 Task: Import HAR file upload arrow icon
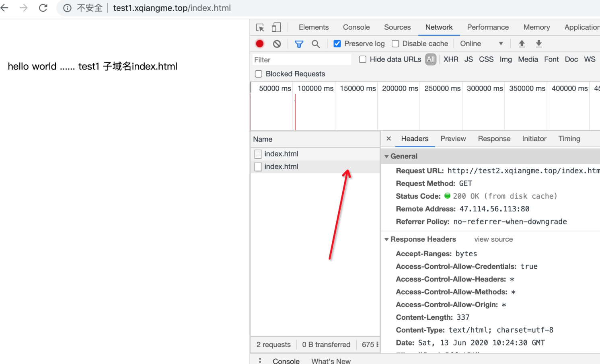522,43
